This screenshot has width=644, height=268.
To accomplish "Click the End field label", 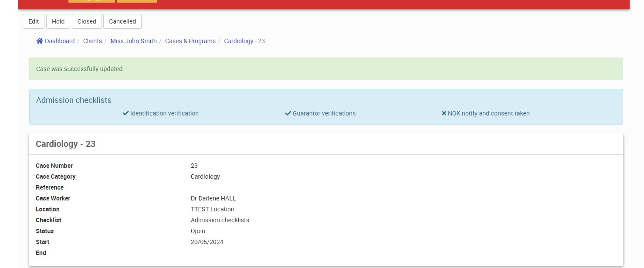I will 41,253.
